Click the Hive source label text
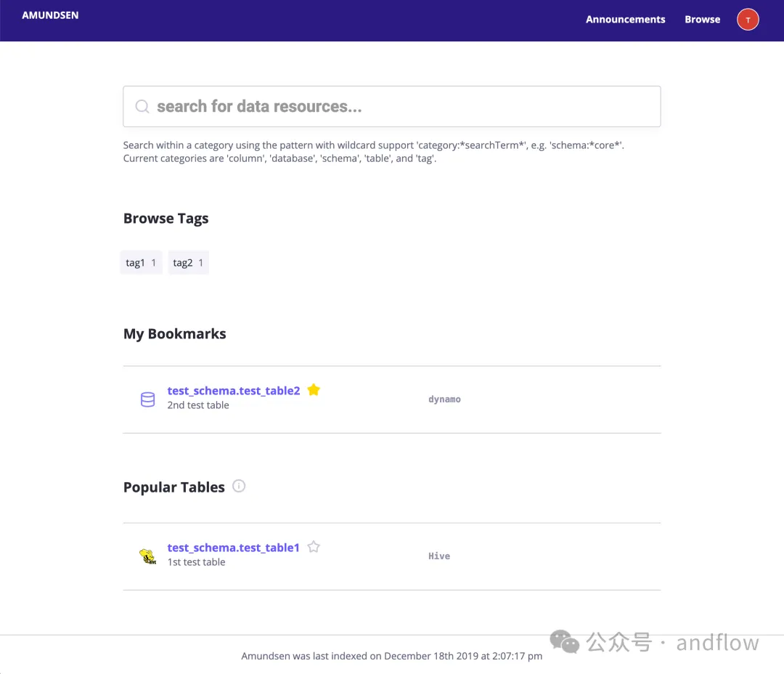 click(439, 556)
